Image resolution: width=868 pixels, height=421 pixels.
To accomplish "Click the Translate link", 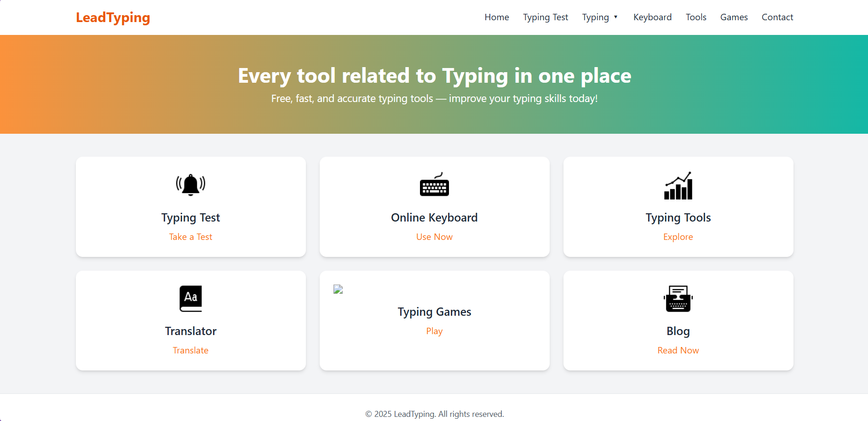I will point(190,350).
